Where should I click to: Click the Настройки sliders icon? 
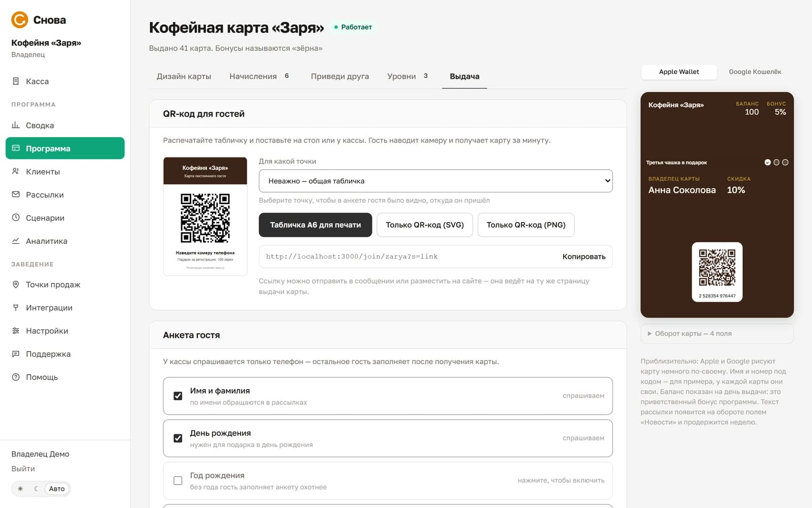pyautogui.click(x=16, y=331)
